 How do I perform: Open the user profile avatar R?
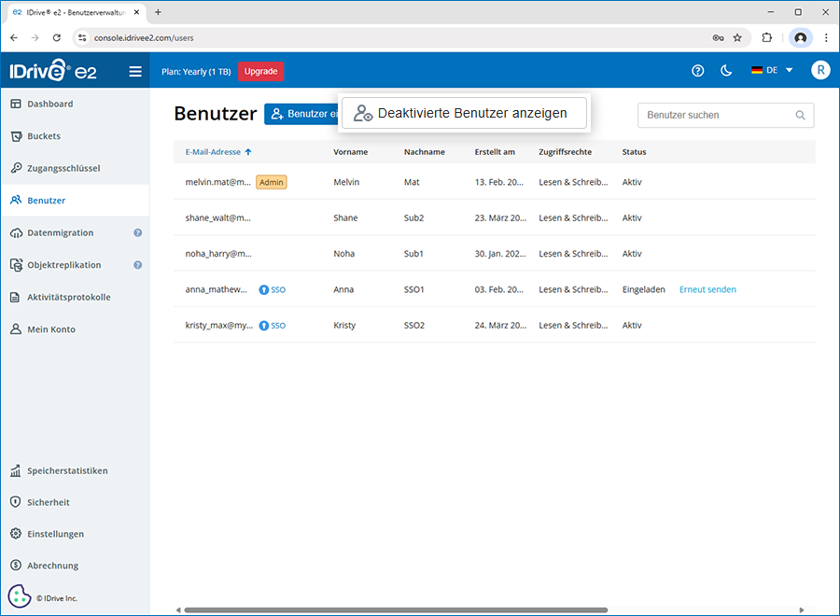tap(820, 71)
